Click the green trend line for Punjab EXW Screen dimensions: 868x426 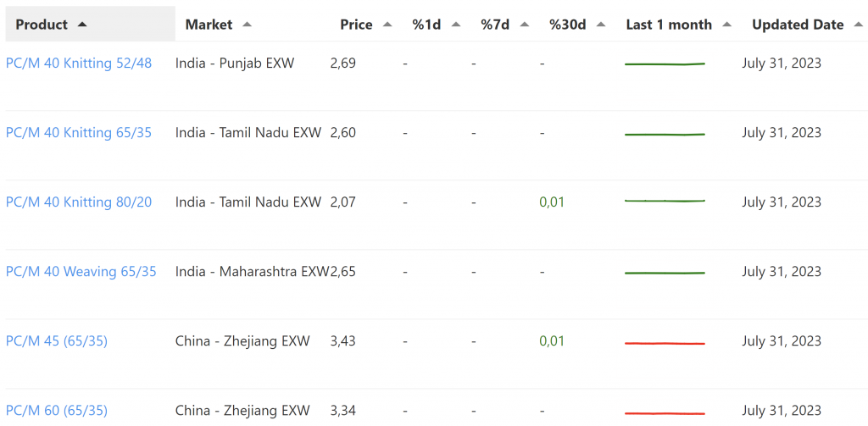pos(665,64)
